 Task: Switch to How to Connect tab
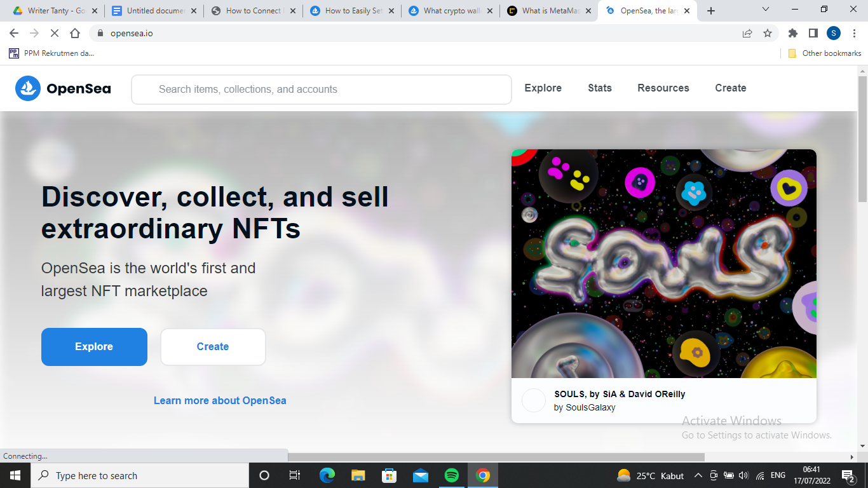click(254, 11)
